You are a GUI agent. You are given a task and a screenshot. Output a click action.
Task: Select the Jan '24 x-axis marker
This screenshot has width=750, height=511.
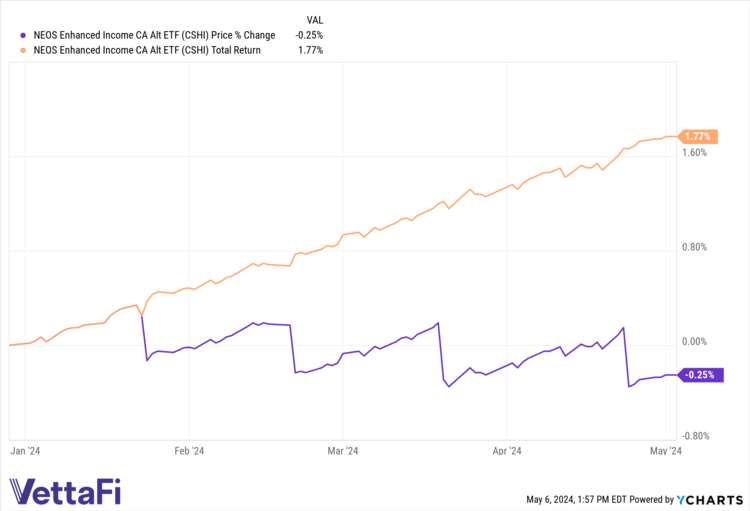(26, 451)
